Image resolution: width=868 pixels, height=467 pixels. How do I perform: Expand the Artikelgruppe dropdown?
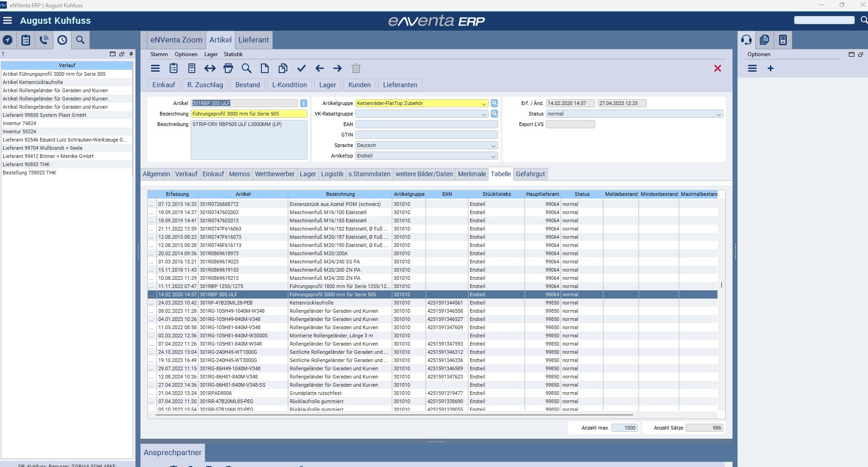tap(483, 104)
